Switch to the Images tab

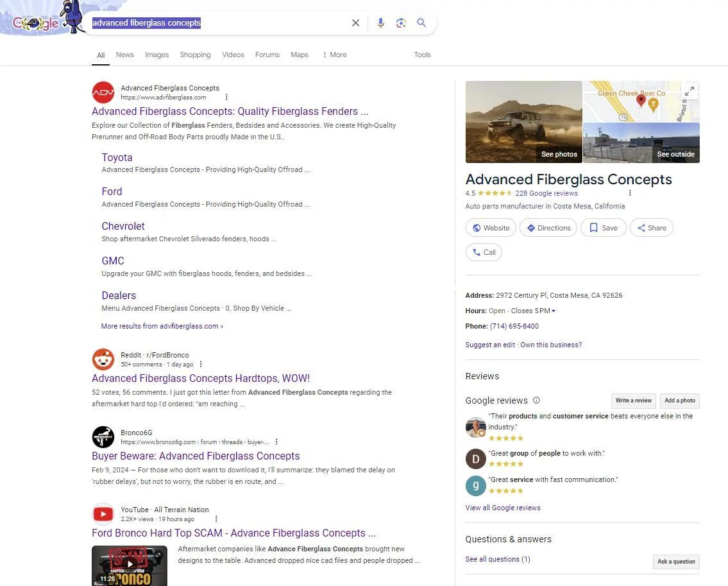[x=157, y=55]
